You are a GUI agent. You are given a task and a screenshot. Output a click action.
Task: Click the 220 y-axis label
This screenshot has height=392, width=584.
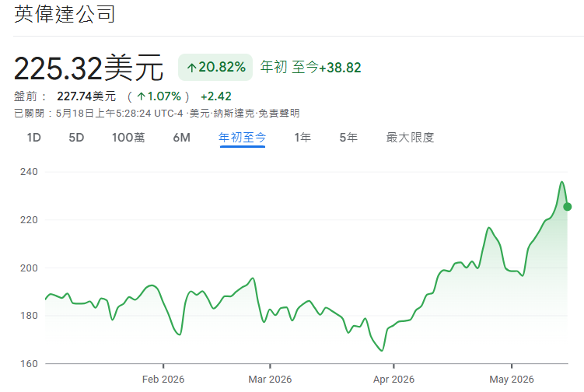(x=29, y=220)
